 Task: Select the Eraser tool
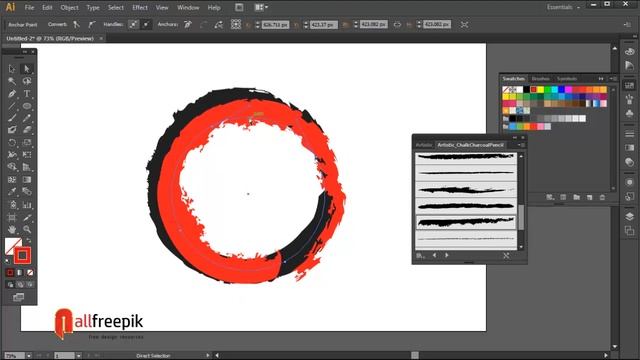[x=27, y=130]
